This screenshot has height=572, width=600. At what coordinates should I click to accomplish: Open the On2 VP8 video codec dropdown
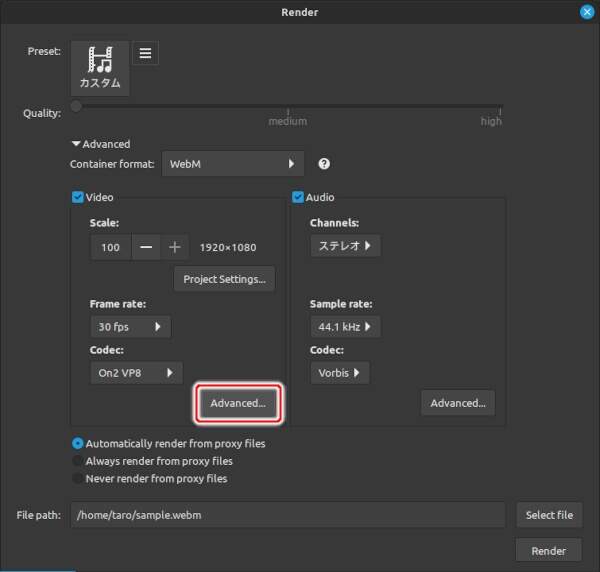[136, 373]
